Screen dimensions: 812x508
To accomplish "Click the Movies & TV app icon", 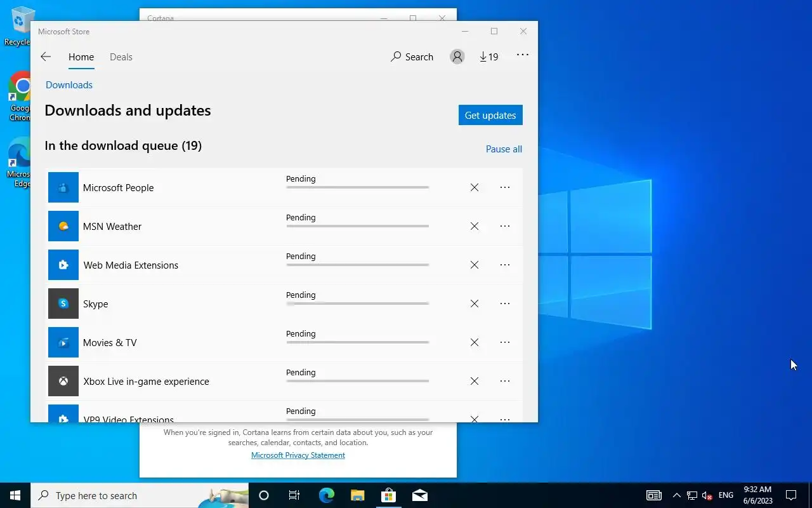I will click(63, 342).
